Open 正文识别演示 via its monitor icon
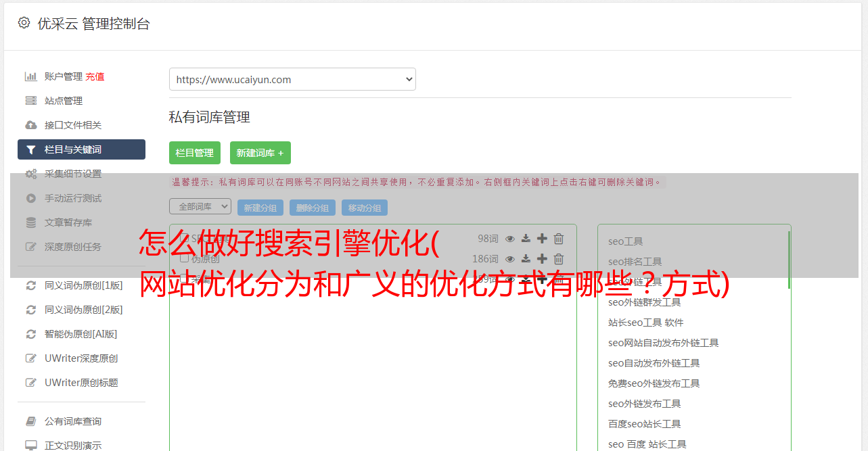Screen dimensions: 868x451 [x=31, y=446]
